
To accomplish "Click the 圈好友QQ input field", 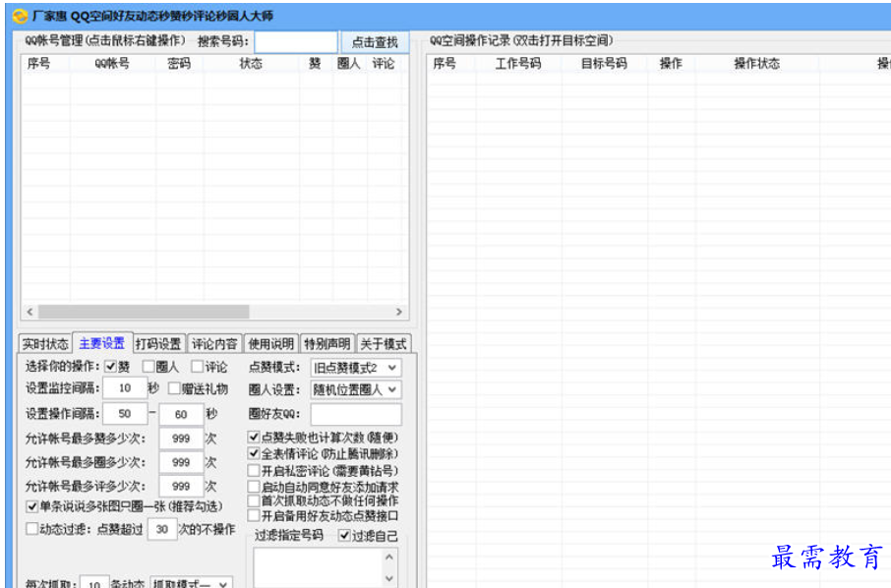I will click(356, 414).
